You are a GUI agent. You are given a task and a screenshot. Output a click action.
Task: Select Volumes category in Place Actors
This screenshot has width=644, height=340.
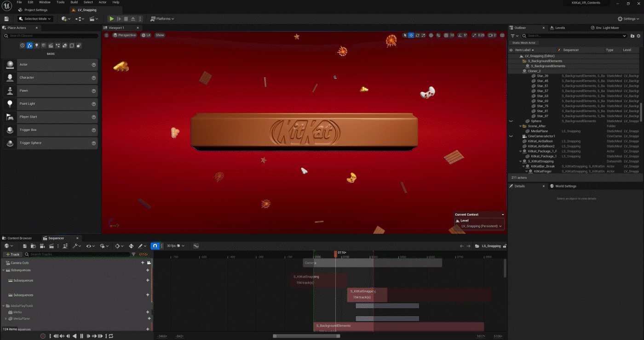point(72,45)
